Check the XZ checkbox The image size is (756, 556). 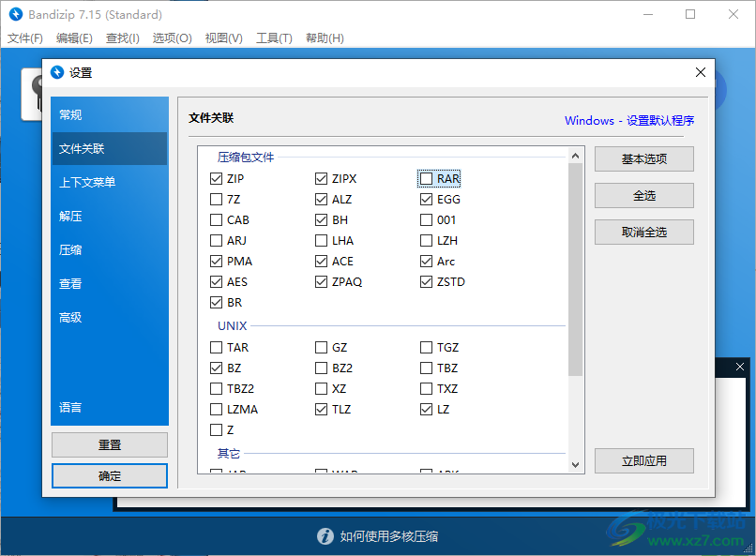tap(321, 389)
